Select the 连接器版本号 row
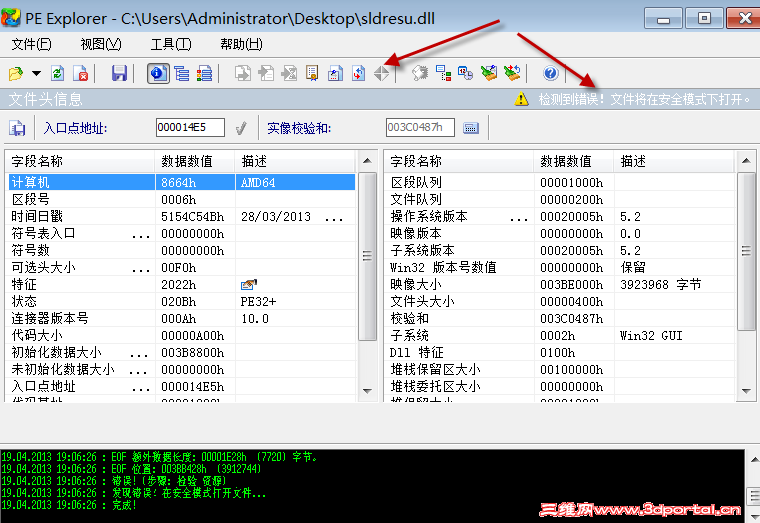 (x=182, y=318)
